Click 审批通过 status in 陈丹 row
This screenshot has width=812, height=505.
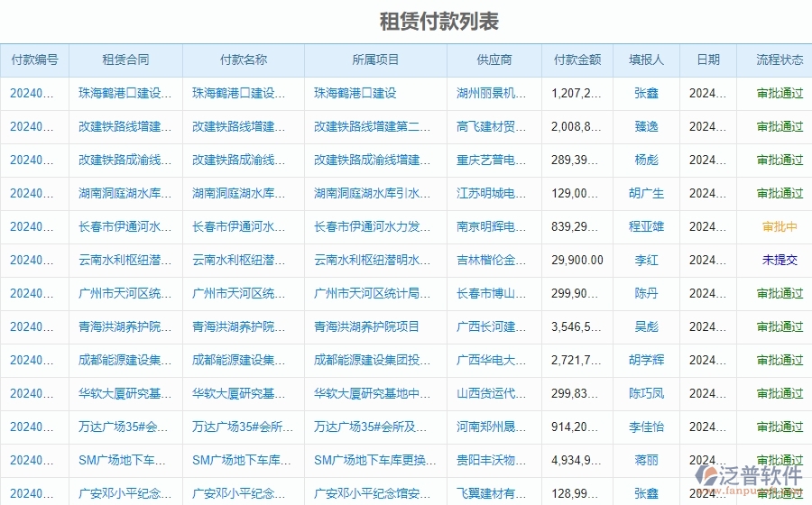(x=780, y=293)
